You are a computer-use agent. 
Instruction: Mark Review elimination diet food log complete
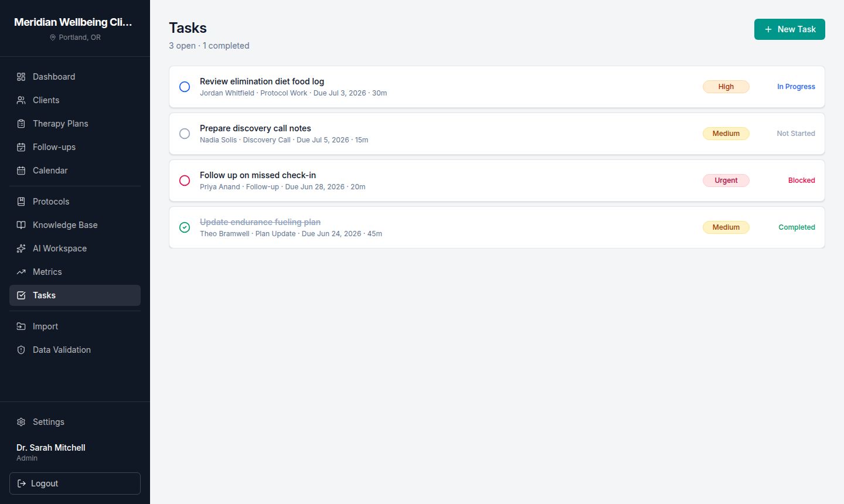coord(185,87)
